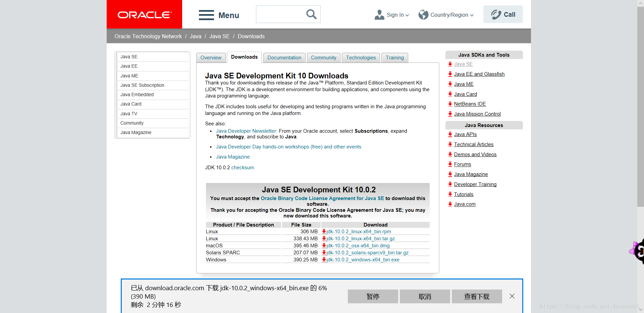Click the Sign In user icon

click(379, 15)
